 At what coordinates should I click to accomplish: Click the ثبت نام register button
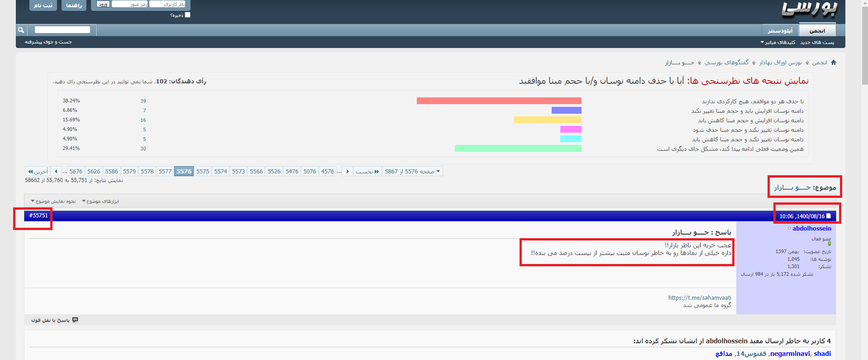pyautogui.click(x=43, y=5)
